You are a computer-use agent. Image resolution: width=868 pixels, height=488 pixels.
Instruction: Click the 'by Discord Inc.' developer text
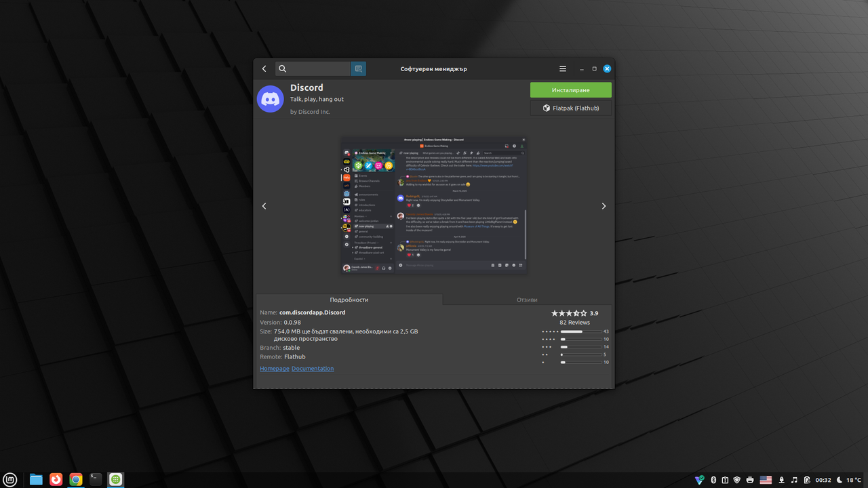tap(310, 112)
